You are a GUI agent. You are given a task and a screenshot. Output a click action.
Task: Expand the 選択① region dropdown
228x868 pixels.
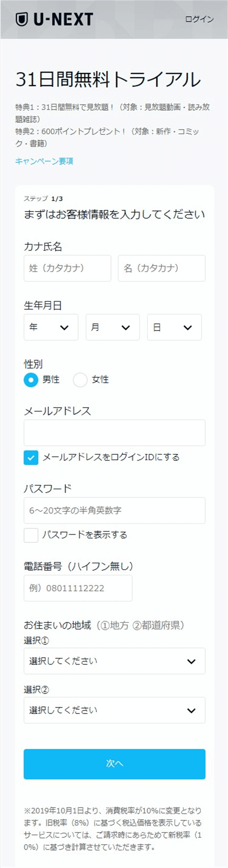pyautogui.click(x=114, y=661)
